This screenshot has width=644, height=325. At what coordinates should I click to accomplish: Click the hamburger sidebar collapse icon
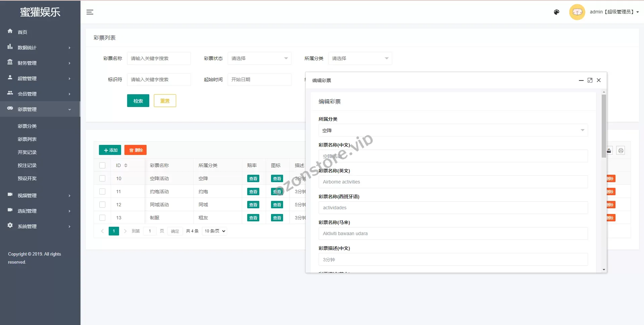90,12
